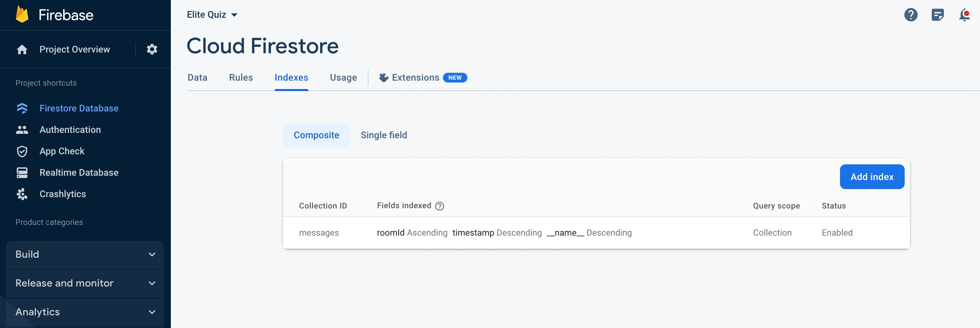Open the Elite Quiz project dropdown

212,15
